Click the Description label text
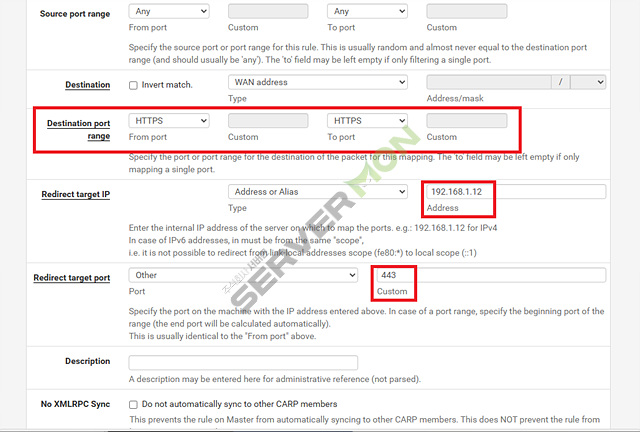The image size is (640, 432). (88, 361)
